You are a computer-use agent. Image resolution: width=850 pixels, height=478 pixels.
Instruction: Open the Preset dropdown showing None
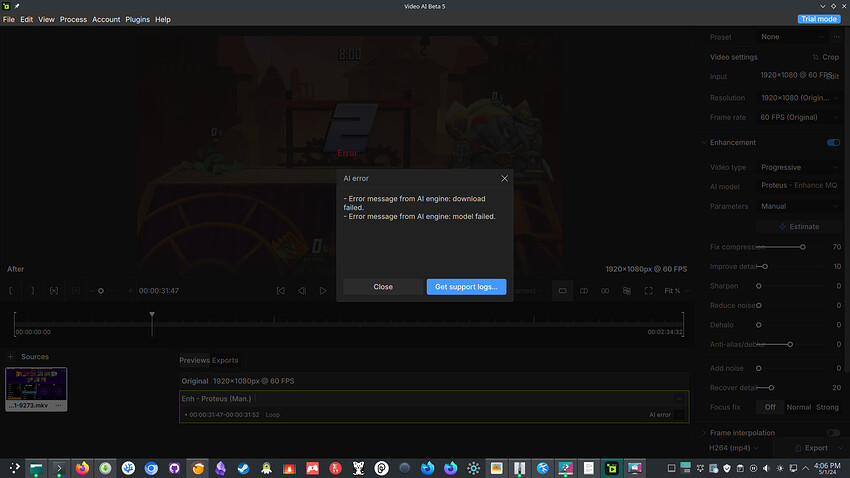pos(792,37)
